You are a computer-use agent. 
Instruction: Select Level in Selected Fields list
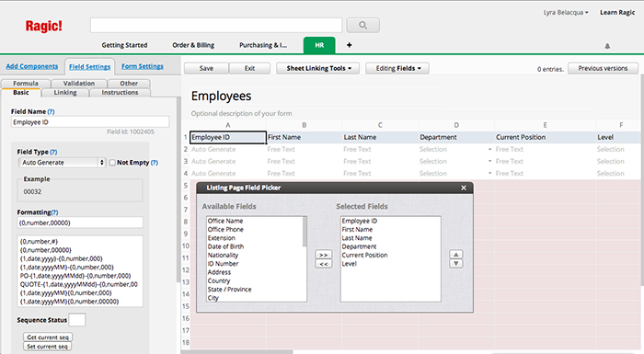click(349, 264)
